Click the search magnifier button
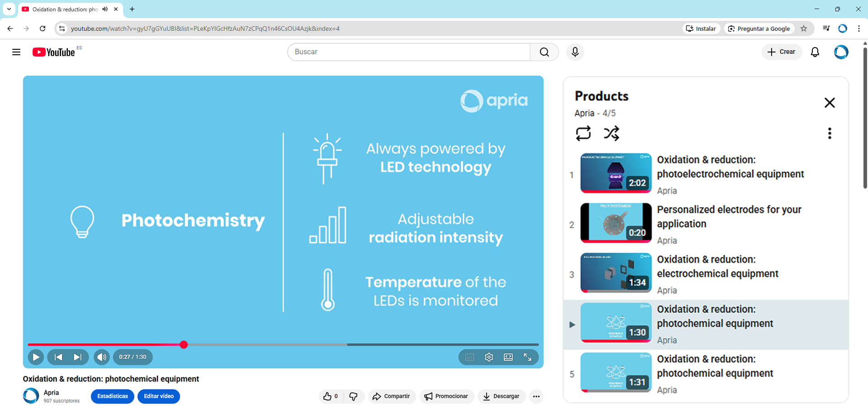This screenshot has width=868, height=418. click(x=544, y=52)
